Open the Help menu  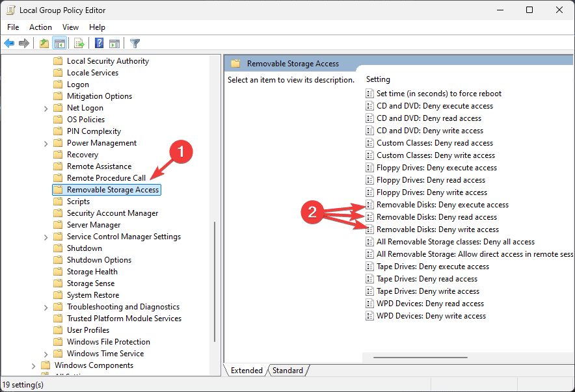coord(97,27)
